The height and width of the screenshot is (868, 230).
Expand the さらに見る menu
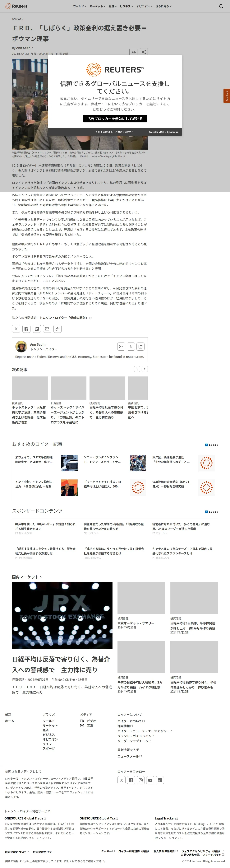pos(164,6)
